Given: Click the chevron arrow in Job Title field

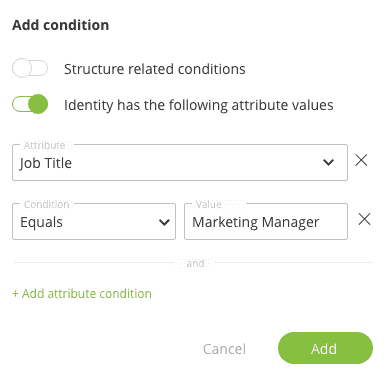Looking at the screenshot, I should click(x=328, y=163).
